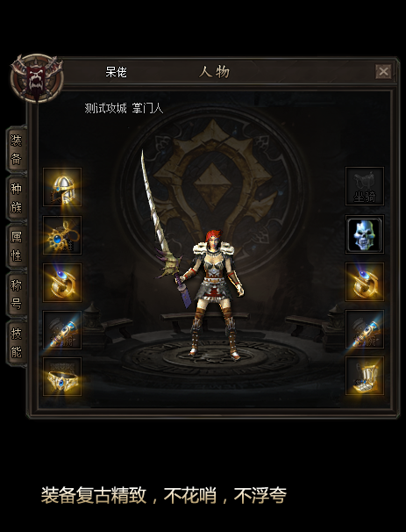Select the gold band with blue gem slot
The image size is (406, 532).
(x=62, y=377)
